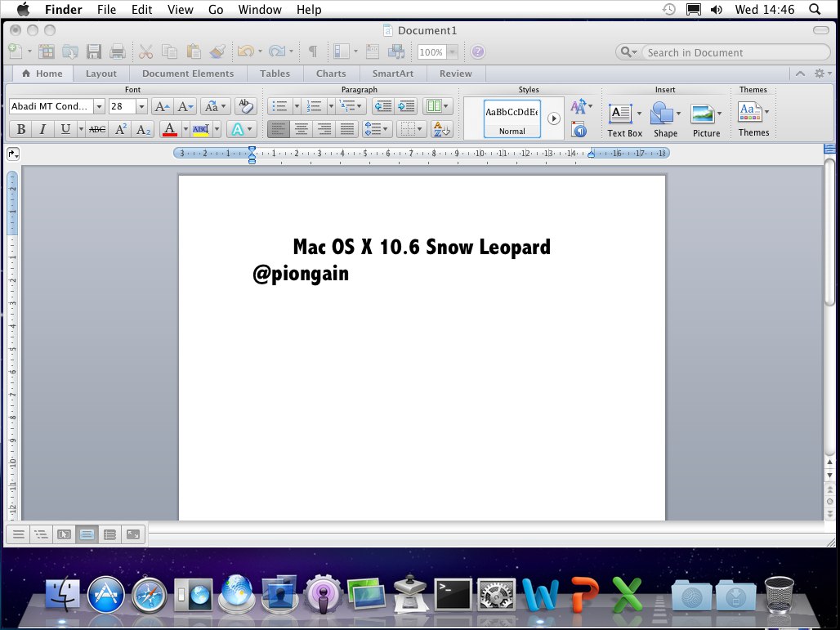Image resolution: width=840 pixels, height=630 pixels.
Task: Open the Window menu
Action: pyautogui.click(x=260, y=10)
